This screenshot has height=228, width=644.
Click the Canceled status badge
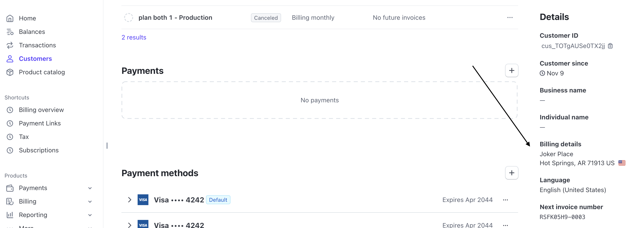(266, 18)
